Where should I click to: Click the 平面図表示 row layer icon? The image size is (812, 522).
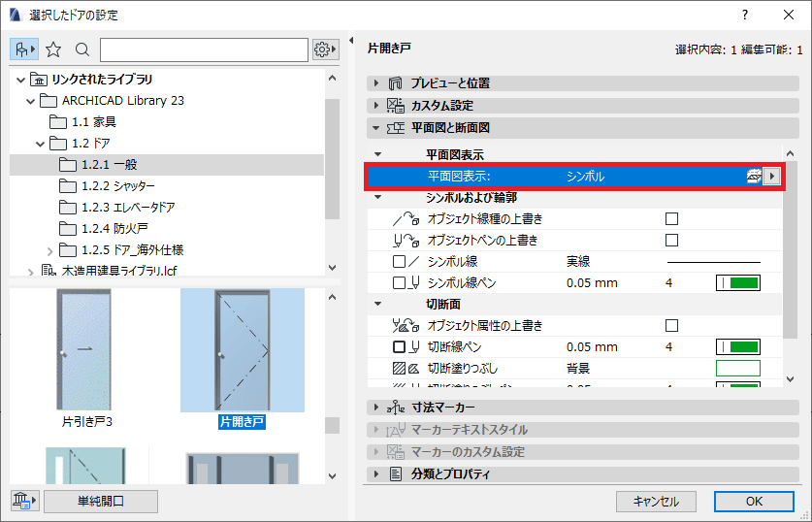coord(754,176)
